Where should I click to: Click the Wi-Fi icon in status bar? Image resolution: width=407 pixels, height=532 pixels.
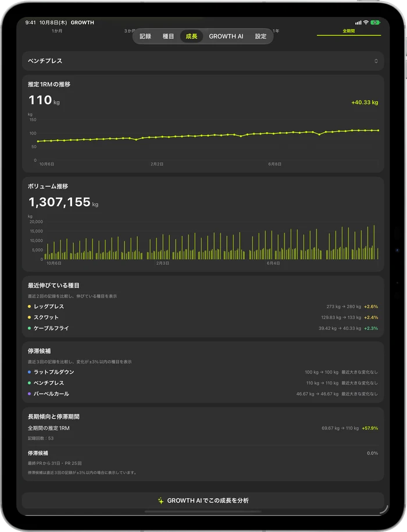click(x=366, y=22)
